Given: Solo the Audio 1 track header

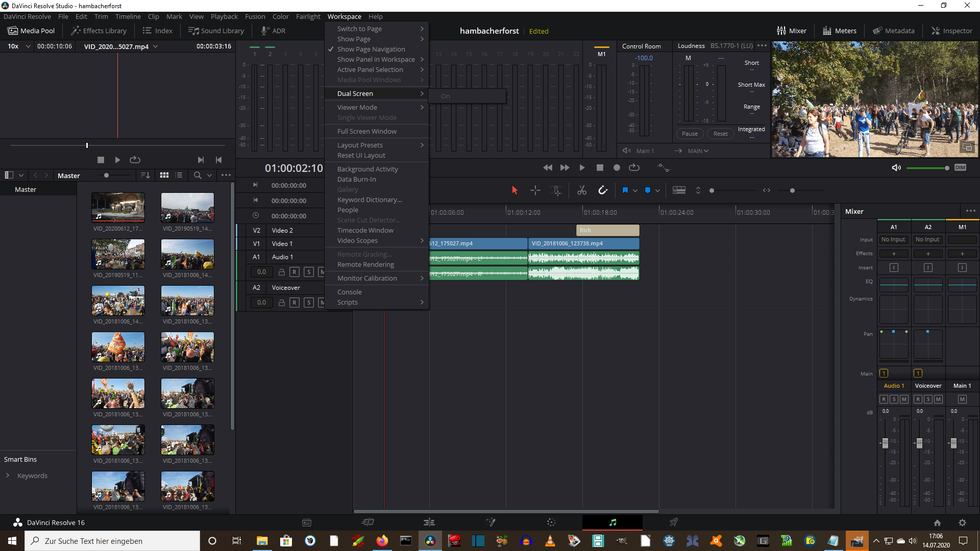Looking at the screenshot, I should point(309,272).
